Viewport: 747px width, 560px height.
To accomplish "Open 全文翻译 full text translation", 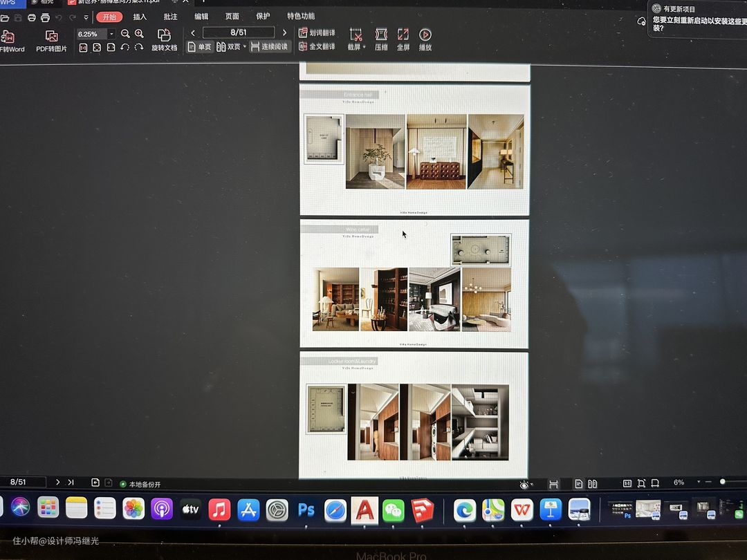I will [317, 46].
